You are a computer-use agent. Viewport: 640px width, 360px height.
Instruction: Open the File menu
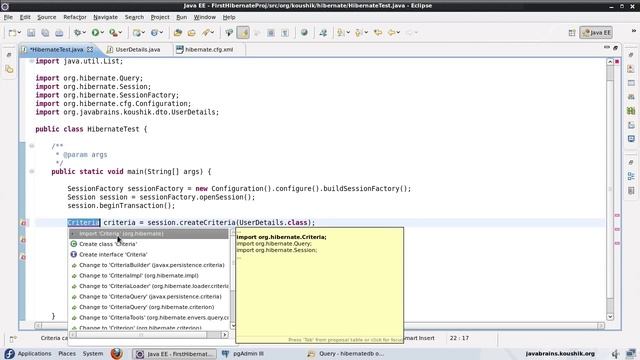pyautogui.click(x=8, y=17)
